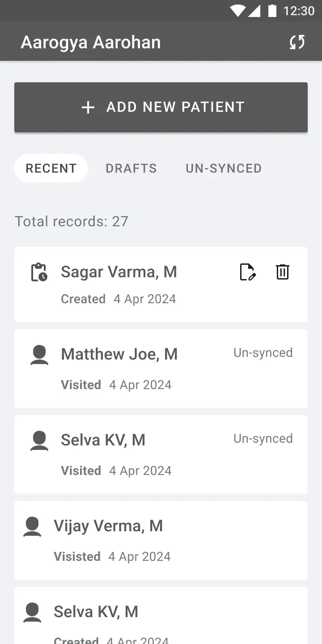Tap the battery icon in status bar
Image resolution: width=322 pixels, height=644 pixels.
coord(272,10)
